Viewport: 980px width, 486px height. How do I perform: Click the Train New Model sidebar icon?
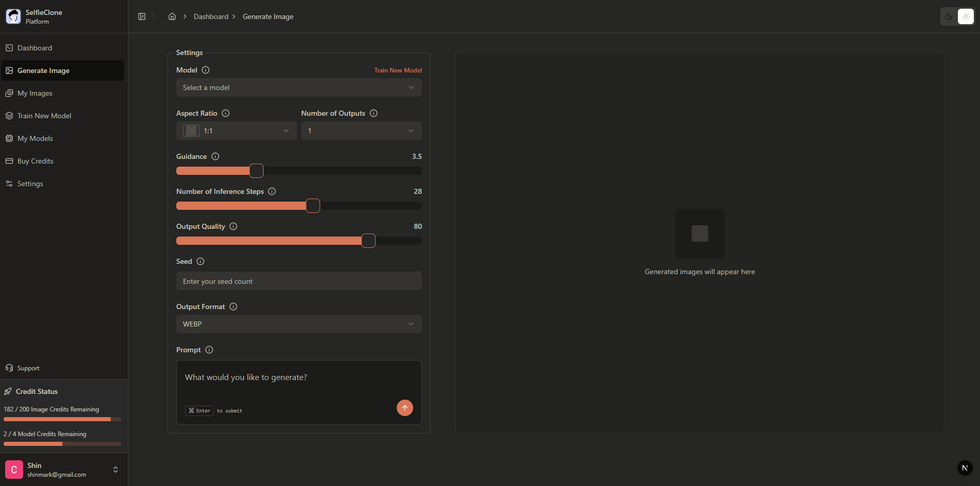tap(9, 116)
